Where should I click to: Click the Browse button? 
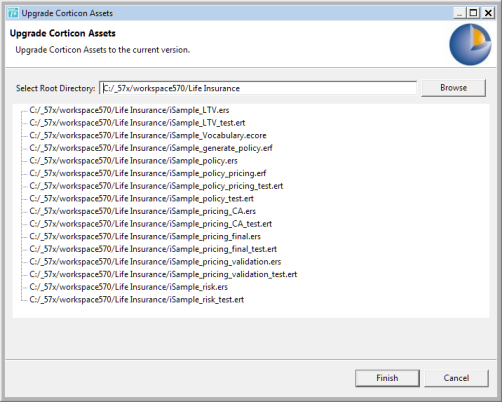coord(453,88)
